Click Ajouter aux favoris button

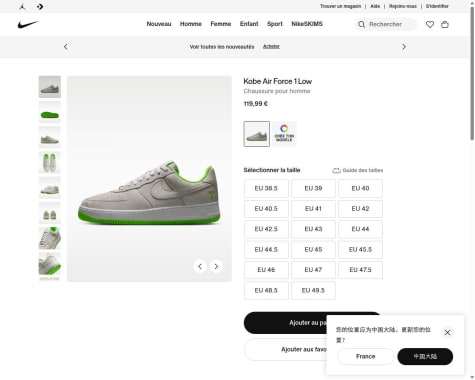313,349
